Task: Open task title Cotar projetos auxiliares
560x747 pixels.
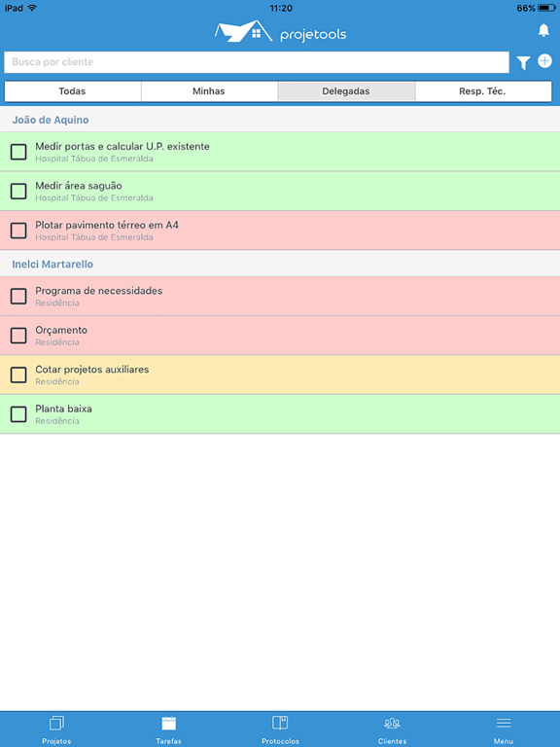Action: pos(92,370)
